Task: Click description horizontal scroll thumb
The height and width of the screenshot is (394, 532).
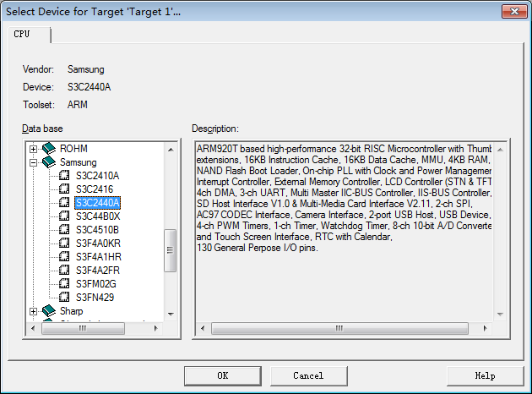Action: click(x=339, y=328)
